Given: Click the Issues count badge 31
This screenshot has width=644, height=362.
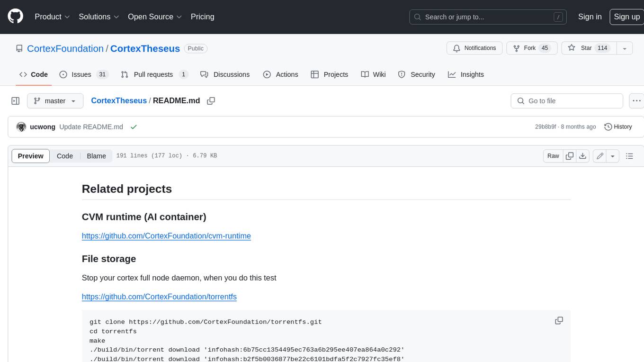Looking at the screenshot, I should pos(102,74).
